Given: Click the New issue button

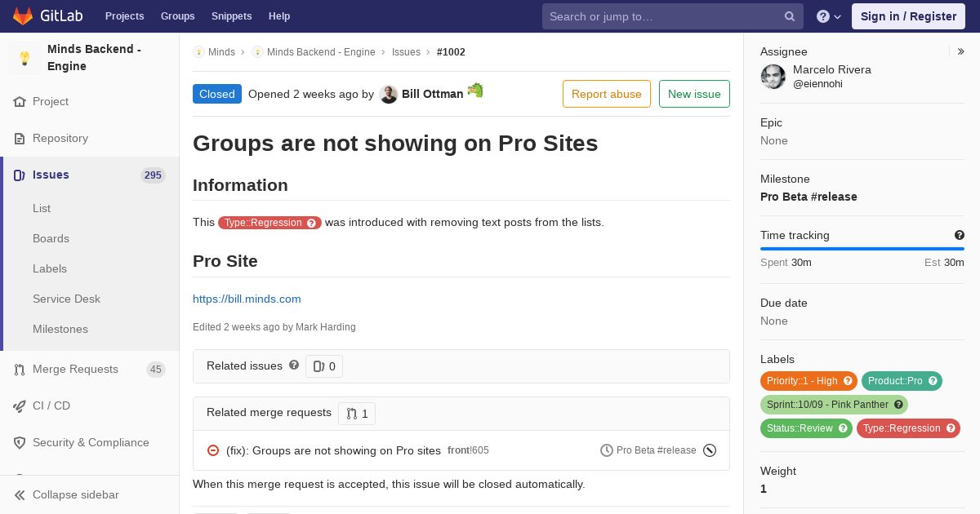Looking at the screenshot, I should pos(694,95).
